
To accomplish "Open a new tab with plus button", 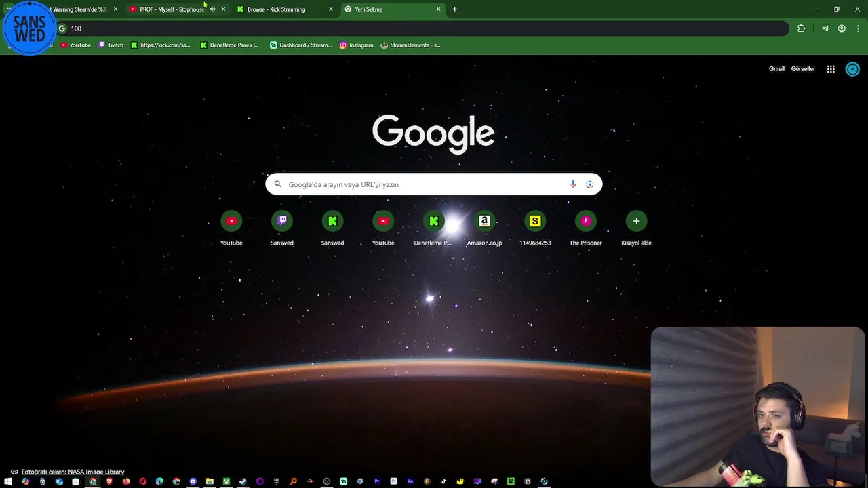I will pyautogui.click(x=454, y=9).
